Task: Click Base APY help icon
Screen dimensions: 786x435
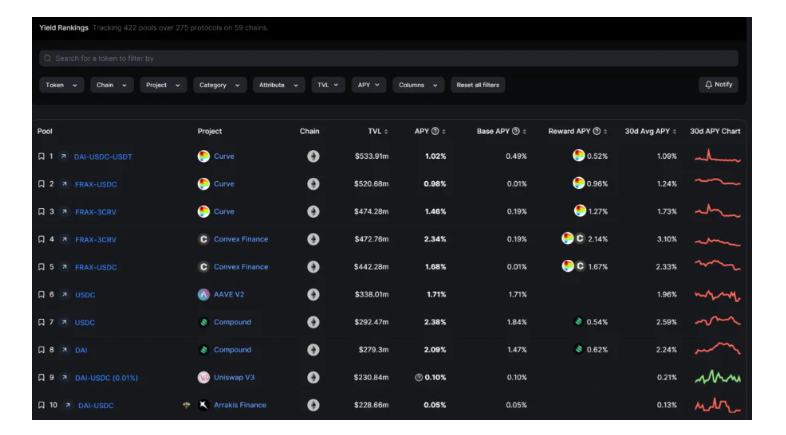Action: tap(515, 131)
